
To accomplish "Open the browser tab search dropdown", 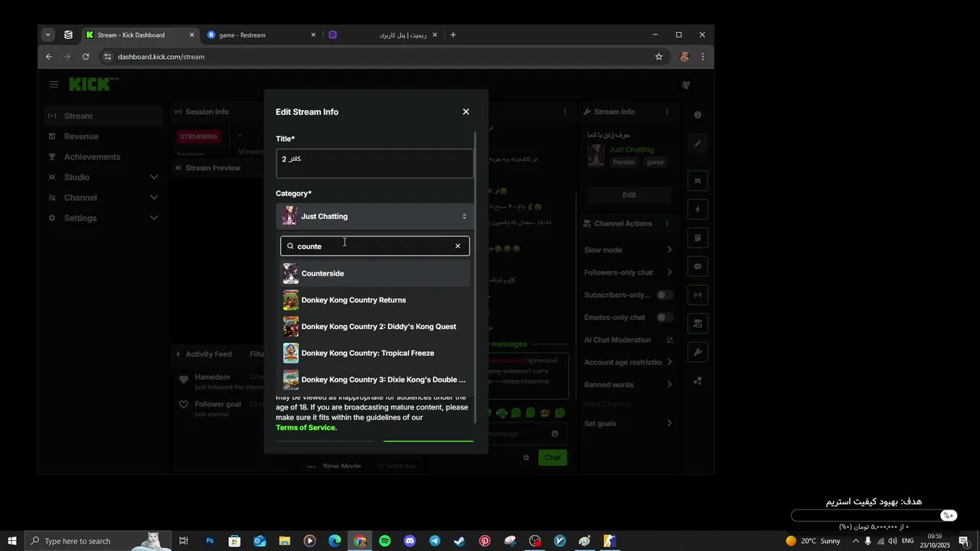I will click(48, 34).
